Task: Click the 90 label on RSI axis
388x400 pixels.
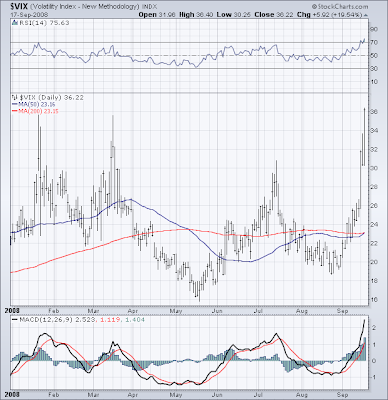Action: coord(374,29)
